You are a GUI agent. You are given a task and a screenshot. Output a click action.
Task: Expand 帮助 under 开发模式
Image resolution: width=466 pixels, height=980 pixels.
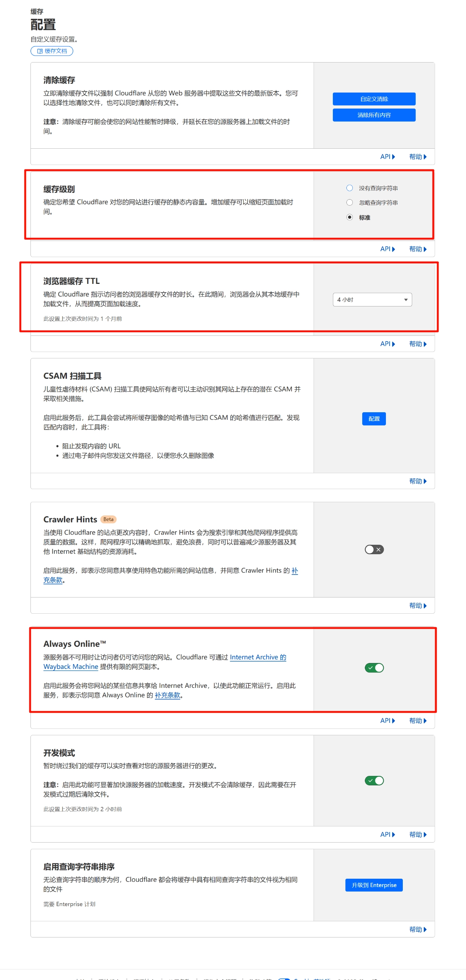(418, 834)
